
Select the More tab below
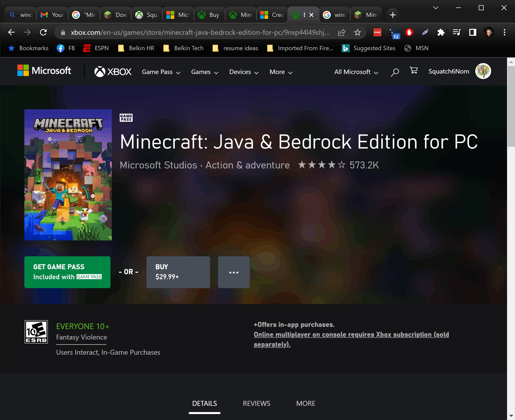click(306, 403)
